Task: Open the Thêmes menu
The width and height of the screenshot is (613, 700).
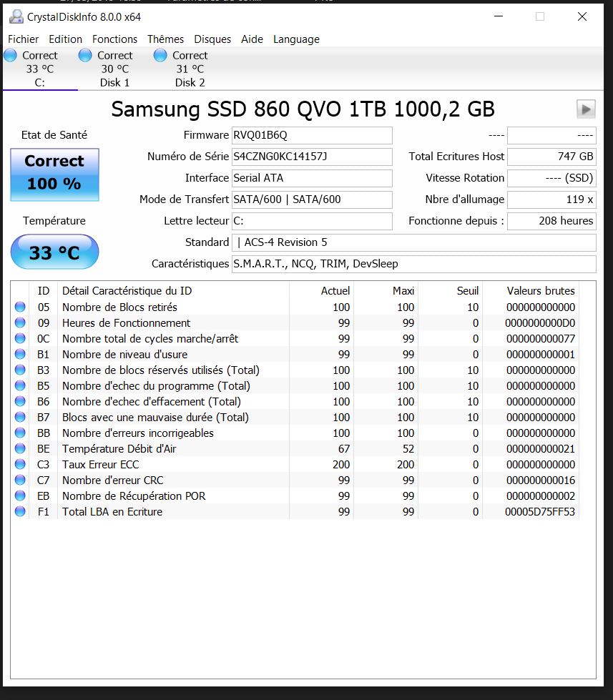Action: pos(166,39)
